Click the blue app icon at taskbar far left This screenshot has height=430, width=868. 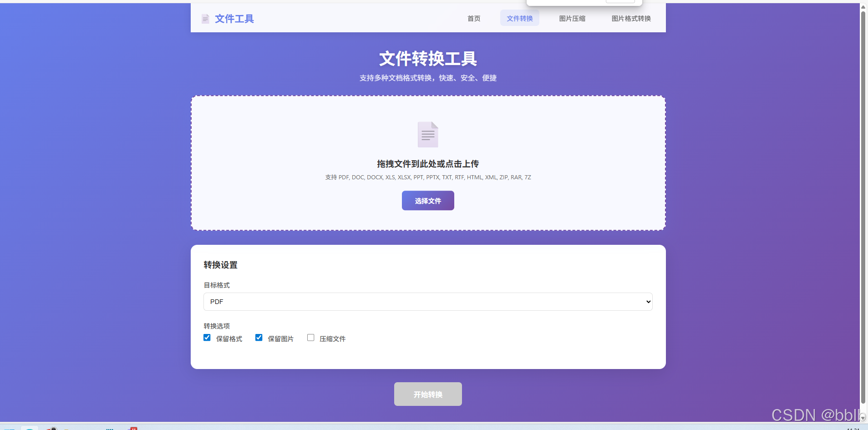[9, 428]
